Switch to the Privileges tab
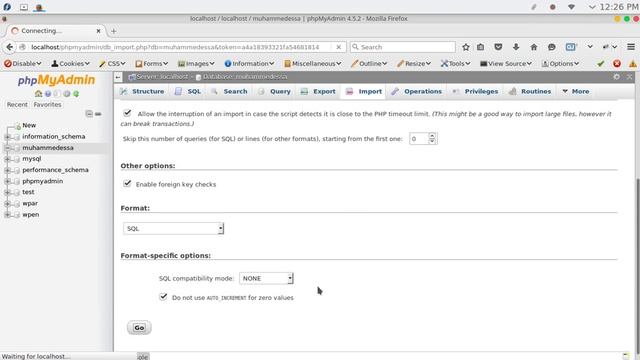The image size is (640, 360). pyautogui.click(x=475, y=91)
